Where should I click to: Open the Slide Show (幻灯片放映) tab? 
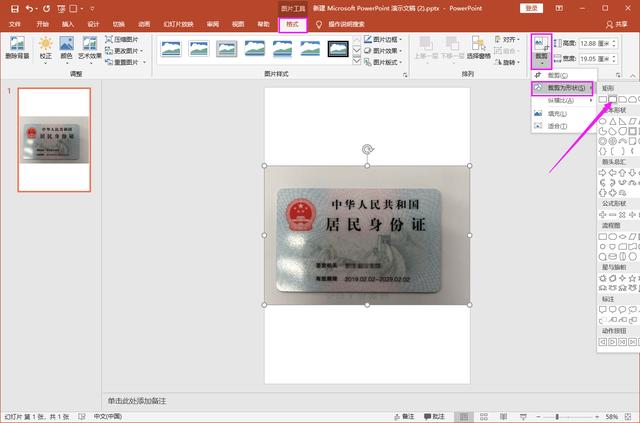point(178,24)
